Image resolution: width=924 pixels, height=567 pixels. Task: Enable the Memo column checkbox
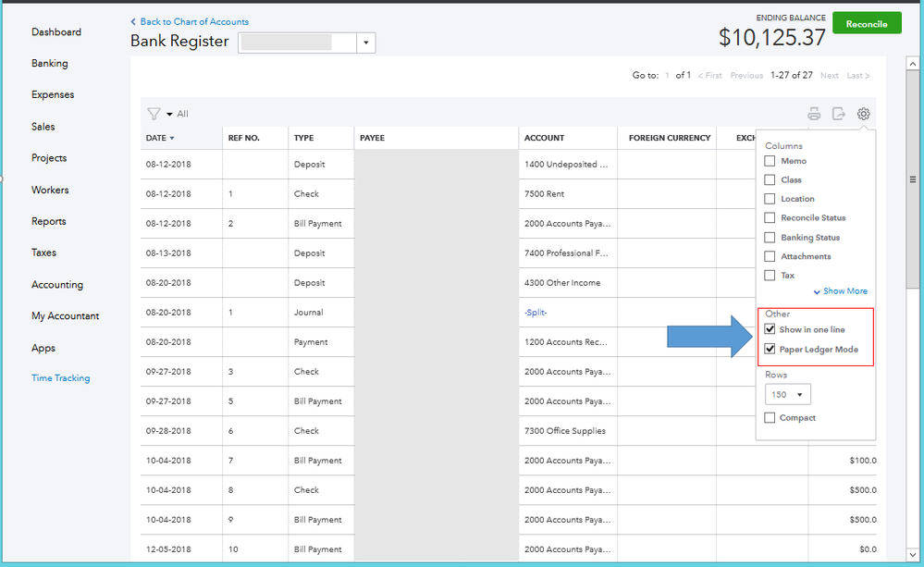click(770, 161)
